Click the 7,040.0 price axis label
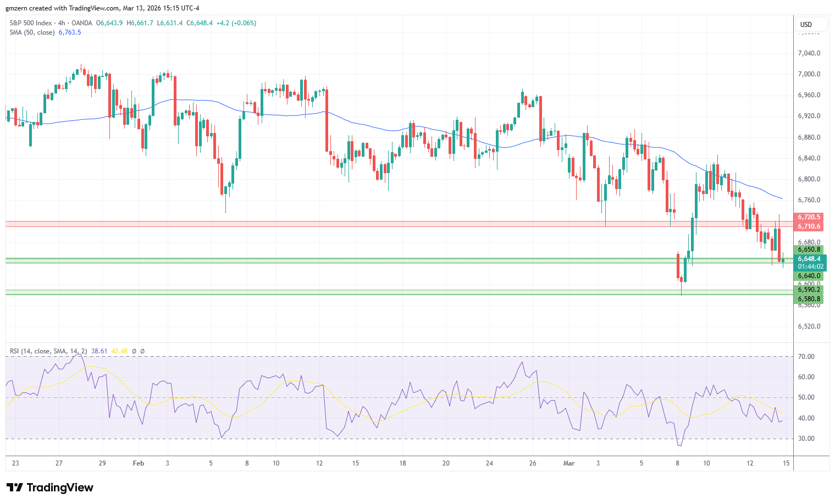The image size is (835, 504). point(809,53)
